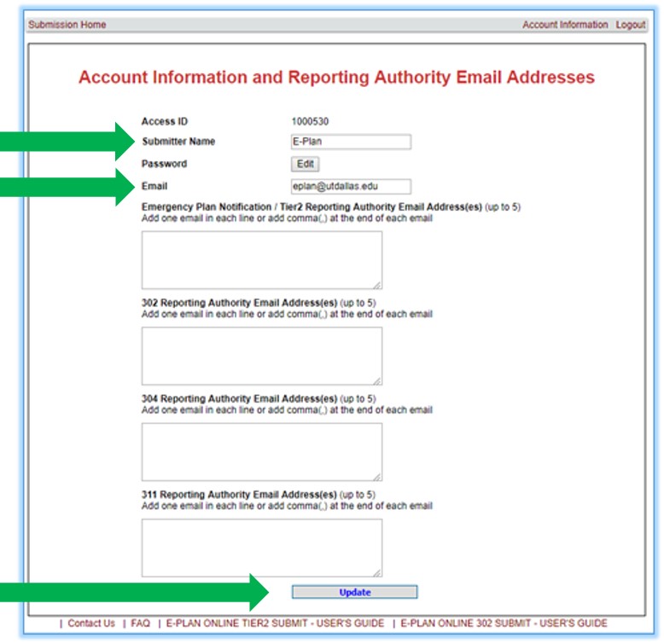Grab the 311 textarea resize handle
The width and height of the screenshot is (664, 644).
(377, 573)
